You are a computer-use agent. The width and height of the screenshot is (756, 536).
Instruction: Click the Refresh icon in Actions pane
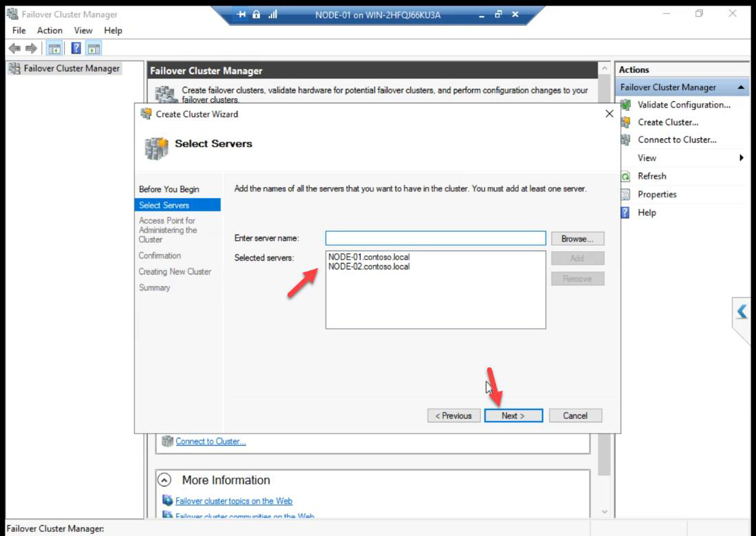[x=625, y=177]
